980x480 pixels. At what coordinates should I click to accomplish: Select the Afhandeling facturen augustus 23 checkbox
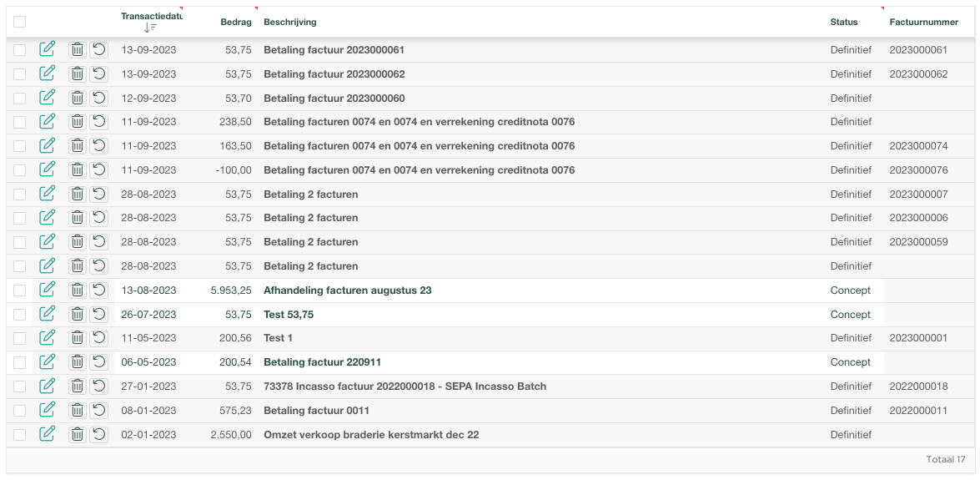[20, 291]
